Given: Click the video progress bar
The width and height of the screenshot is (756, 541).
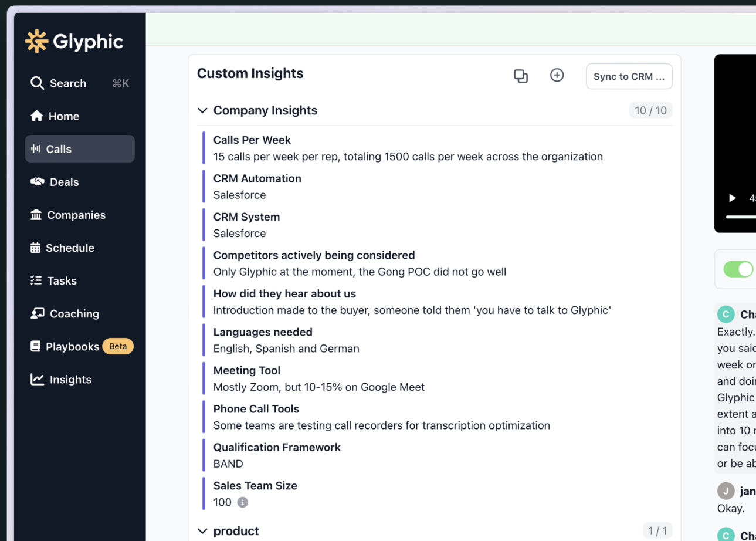Looking at the screenshot, I should [741, 217].
